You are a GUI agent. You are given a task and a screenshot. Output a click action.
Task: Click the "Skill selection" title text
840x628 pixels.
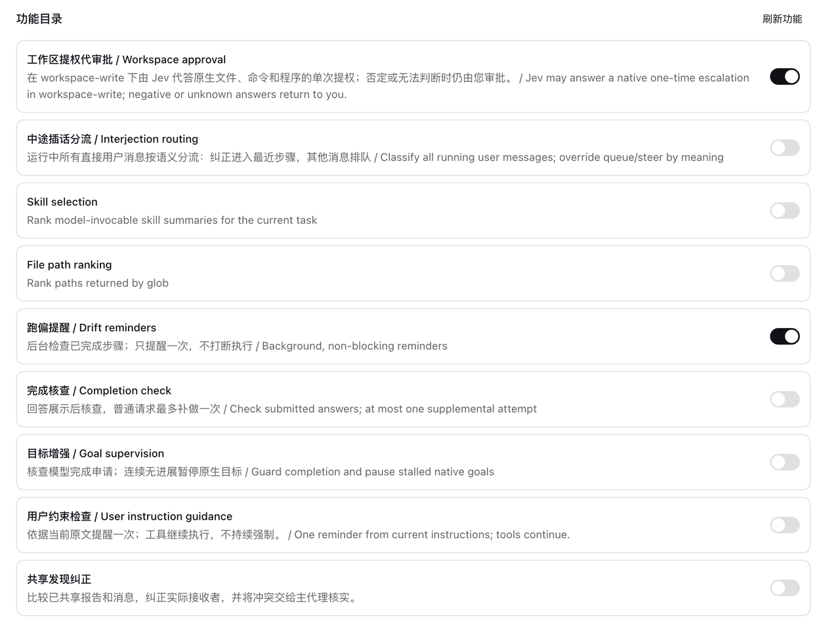tap(62, 202)
